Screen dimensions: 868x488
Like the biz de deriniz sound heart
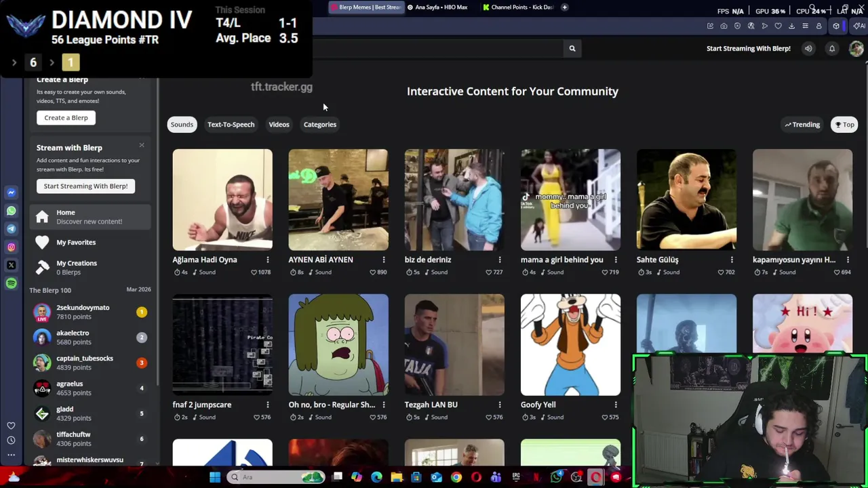pos(488,272)
